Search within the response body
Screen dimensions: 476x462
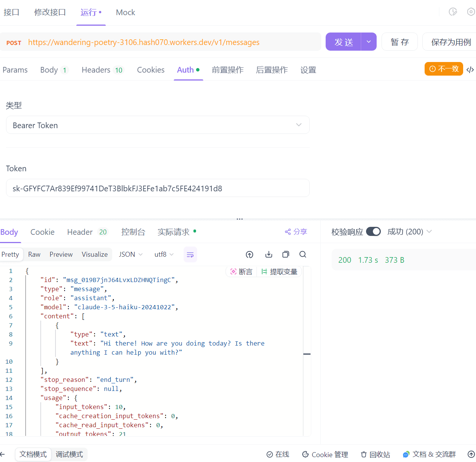[x=303, y=254]
